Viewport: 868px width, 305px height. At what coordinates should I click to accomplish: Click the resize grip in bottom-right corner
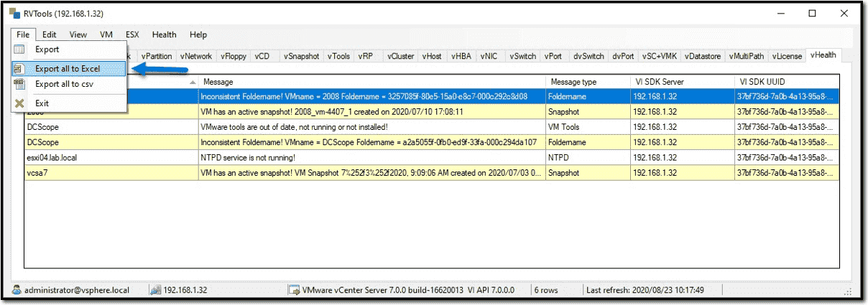(x=848, y=291)
